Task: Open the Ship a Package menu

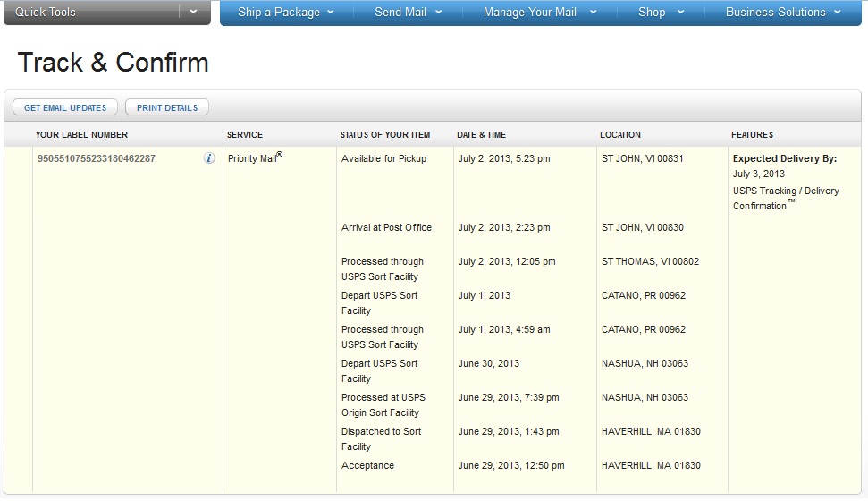Action: [286, 13]
